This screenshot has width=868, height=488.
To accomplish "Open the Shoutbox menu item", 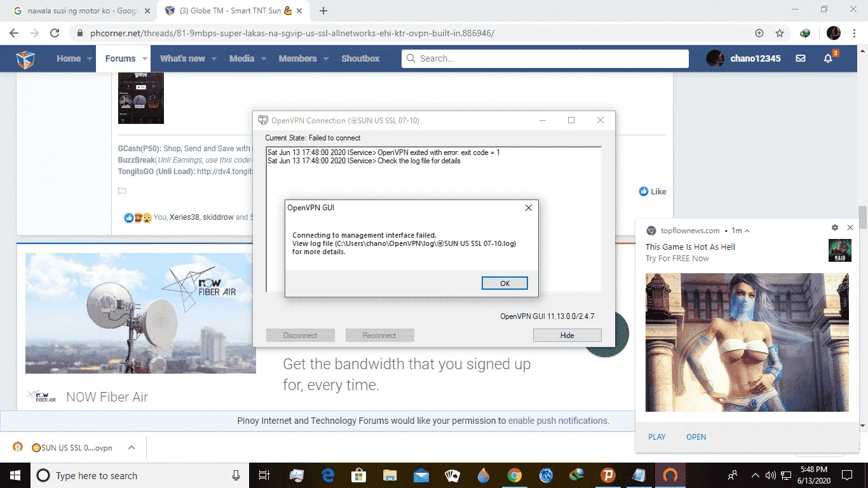I will pos(360,58).
